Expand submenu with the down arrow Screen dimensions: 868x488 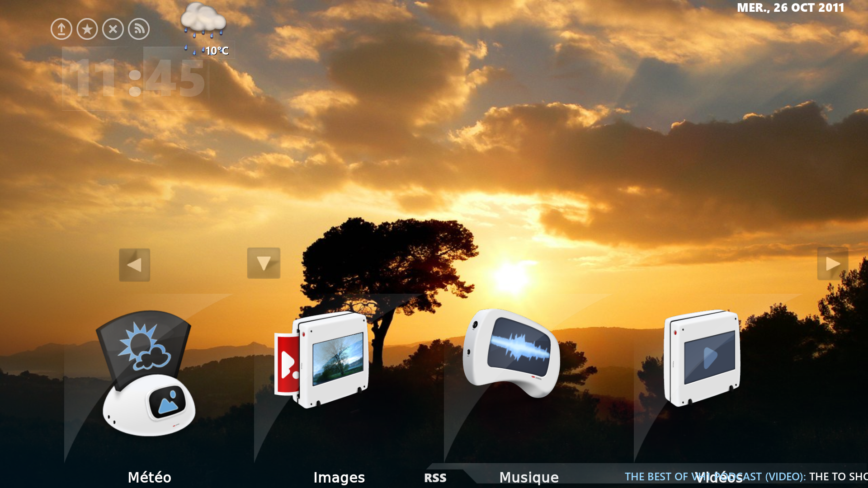(264, 263)
